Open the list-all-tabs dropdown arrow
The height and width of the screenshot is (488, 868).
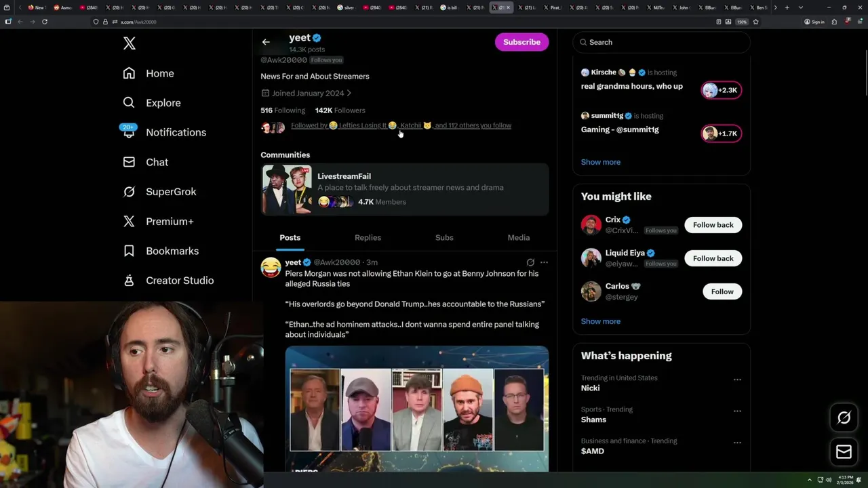coord(801,7)
